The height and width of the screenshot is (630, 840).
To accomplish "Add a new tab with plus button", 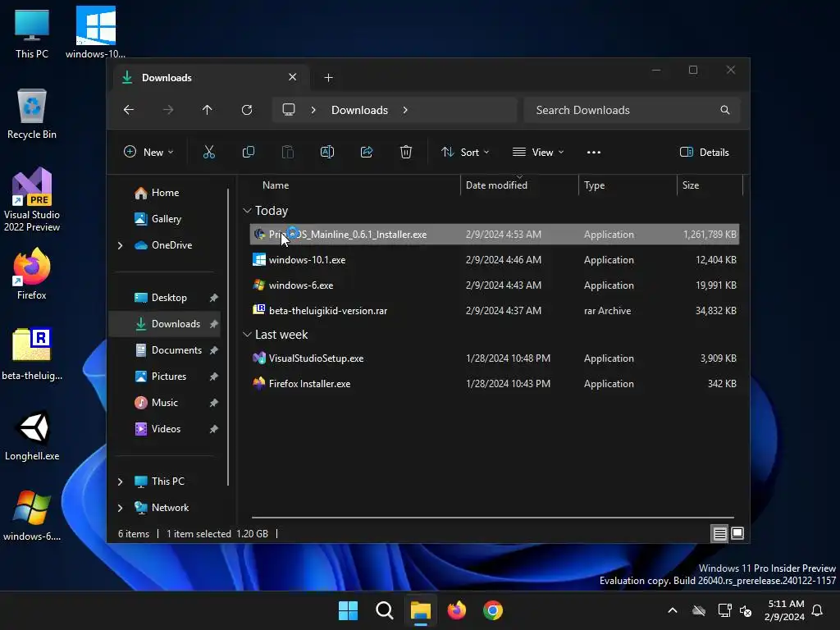I will tap(328, 78).
